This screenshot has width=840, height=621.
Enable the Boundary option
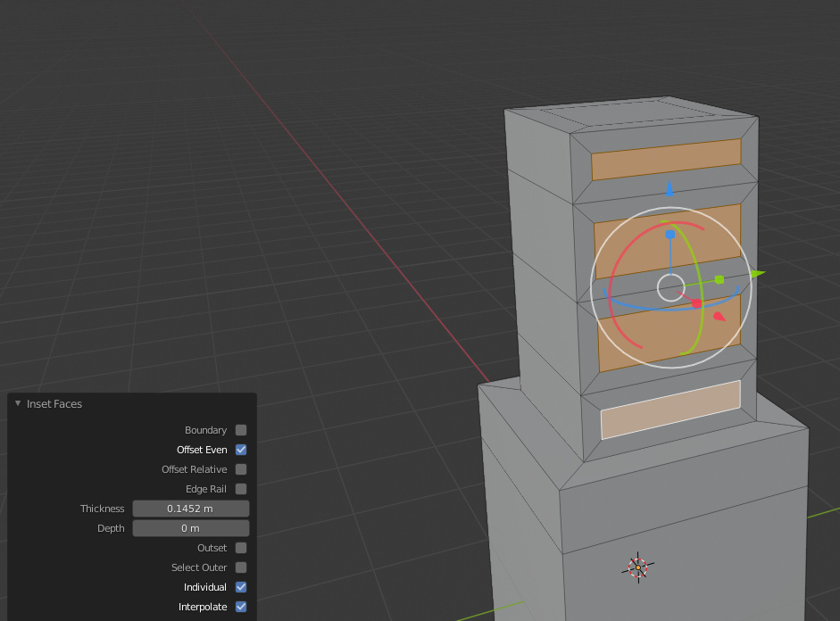click(x=240, y=430)
